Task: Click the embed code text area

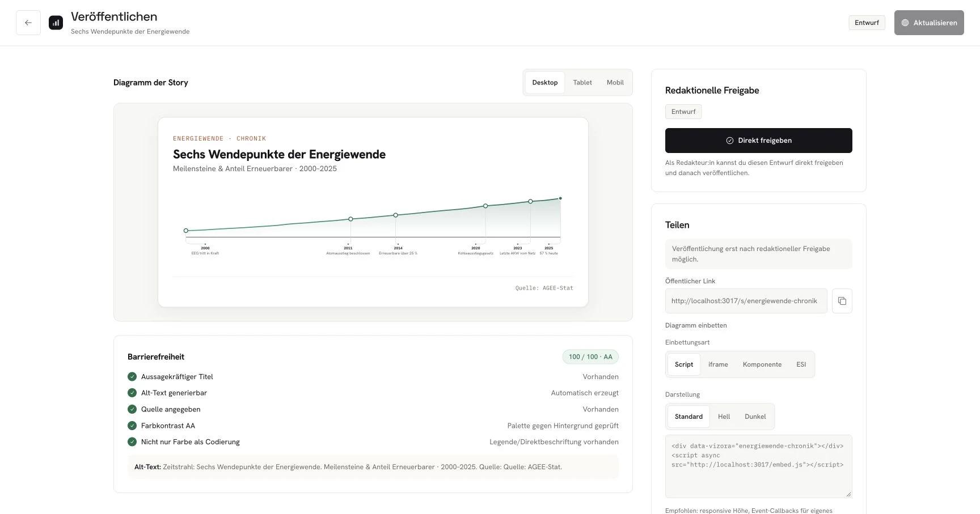Action: pyautogui.click(x=759, y=466)
